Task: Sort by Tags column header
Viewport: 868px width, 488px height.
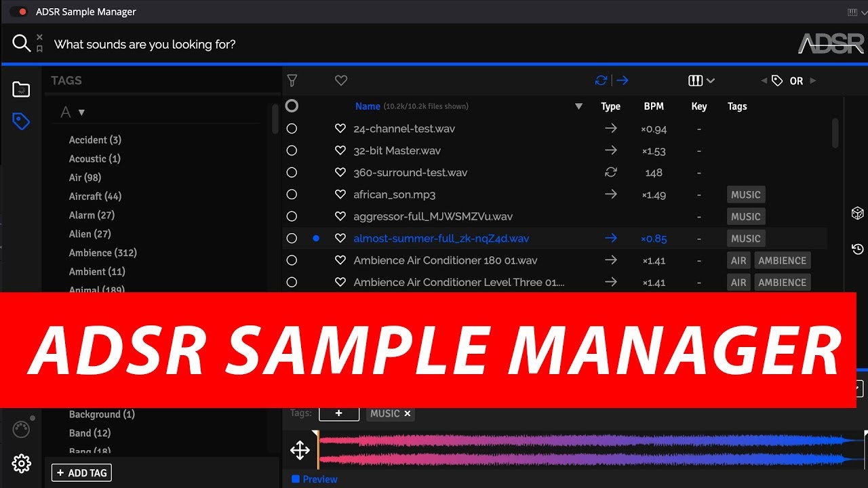Action: [737, 106]
